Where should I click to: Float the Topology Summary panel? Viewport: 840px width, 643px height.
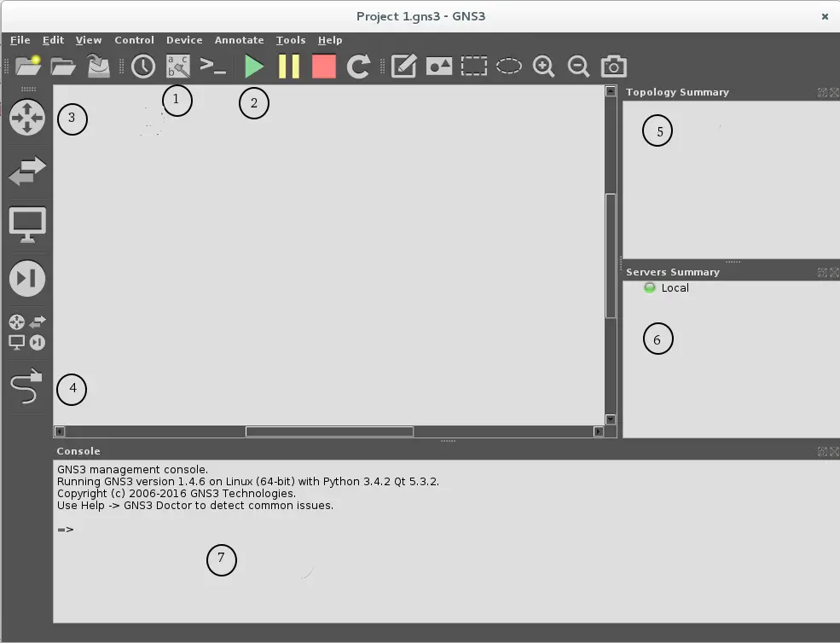pos(822,93)
